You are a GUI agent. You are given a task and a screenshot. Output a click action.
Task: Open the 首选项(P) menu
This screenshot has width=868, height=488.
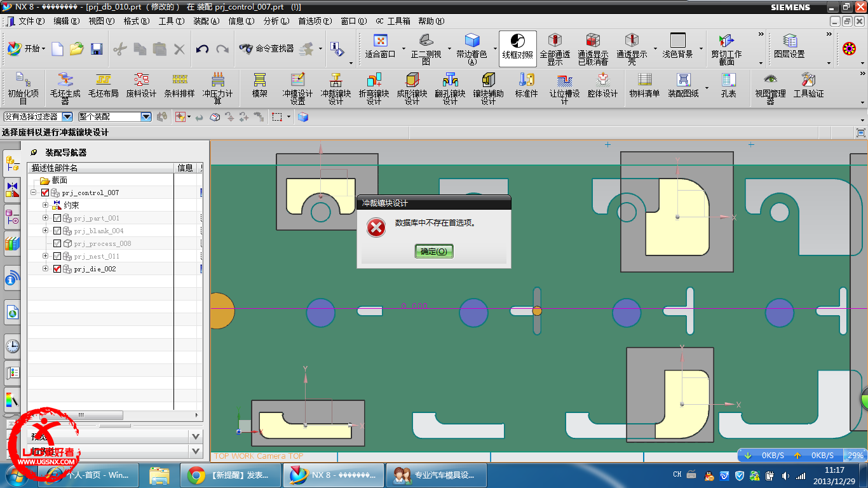315,21
